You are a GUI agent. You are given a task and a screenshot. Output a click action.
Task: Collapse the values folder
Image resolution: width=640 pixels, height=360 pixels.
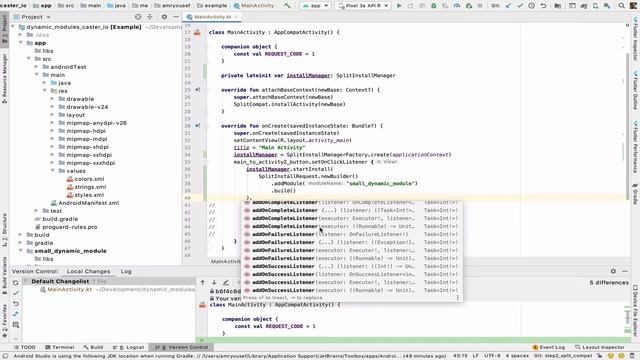[53, 171]
